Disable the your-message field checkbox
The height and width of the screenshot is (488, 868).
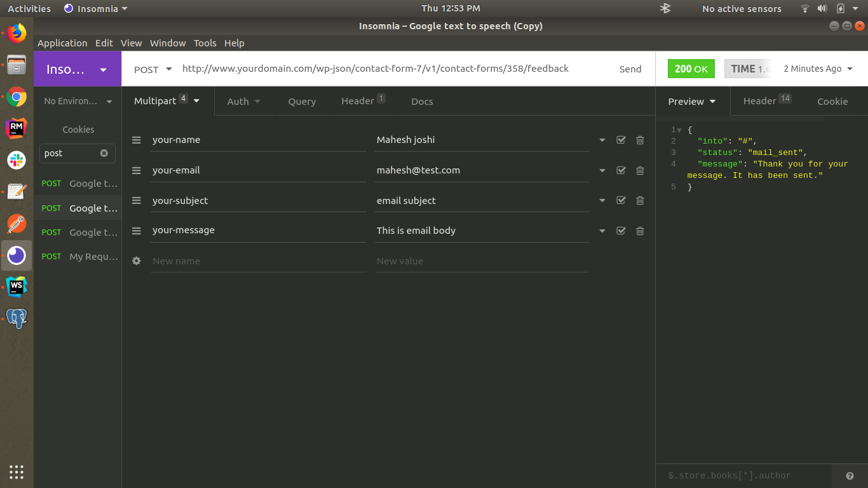point(621,231)
